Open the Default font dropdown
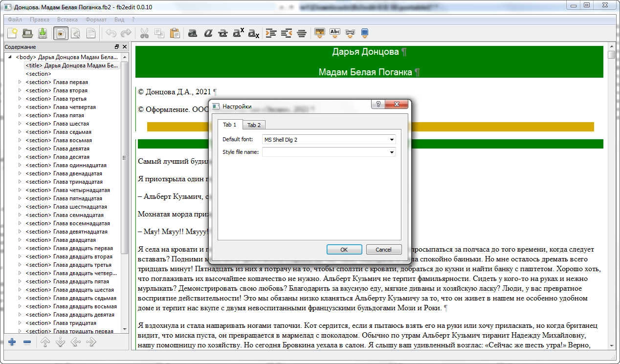Viewport: 620px width, 364px height. [392, 140]
